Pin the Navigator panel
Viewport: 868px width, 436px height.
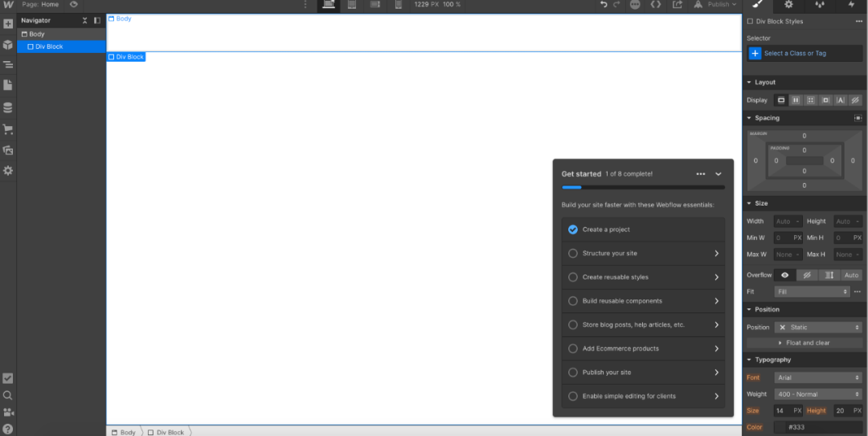[97, 20]
